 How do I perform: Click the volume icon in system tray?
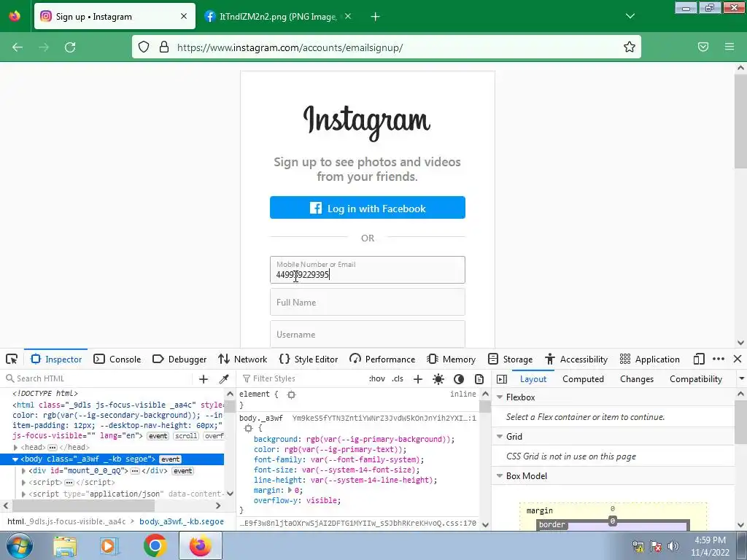click(x=673, y=546)
